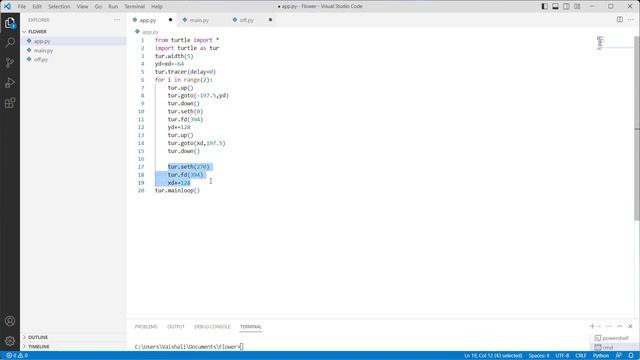This screenshot has width=640, height=360.
Task: Open the terminal launch profile dropdown arrow
Action: (599, 327)
